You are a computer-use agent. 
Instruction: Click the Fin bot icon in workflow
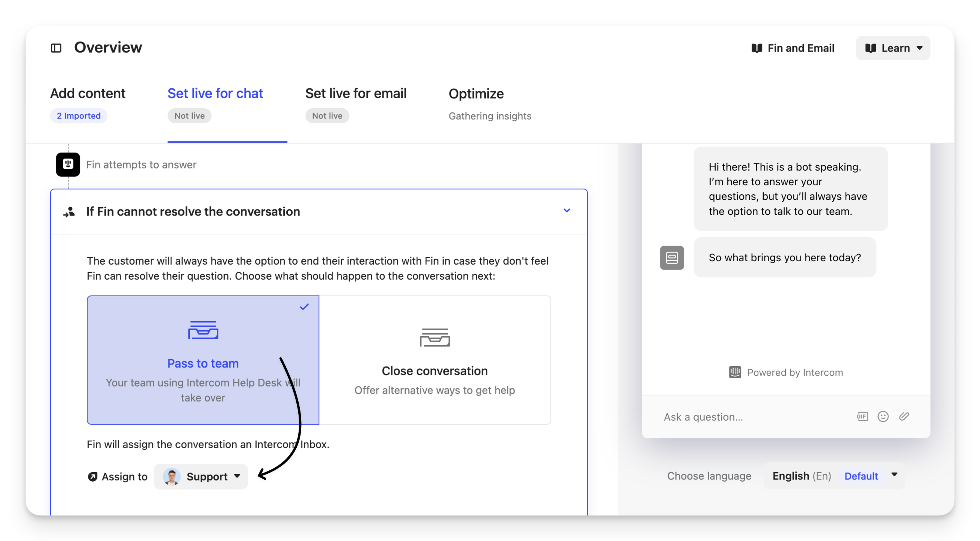point(68,164)
